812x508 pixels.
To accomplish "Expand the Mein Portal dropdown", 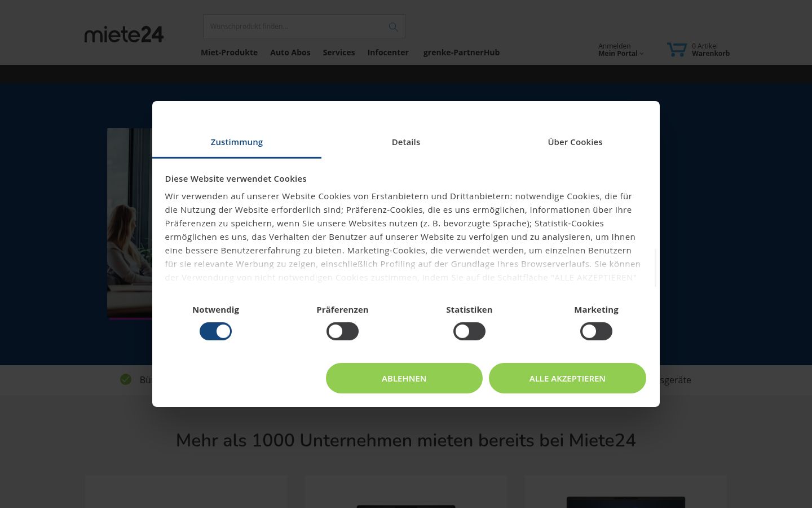I will 621,54.
